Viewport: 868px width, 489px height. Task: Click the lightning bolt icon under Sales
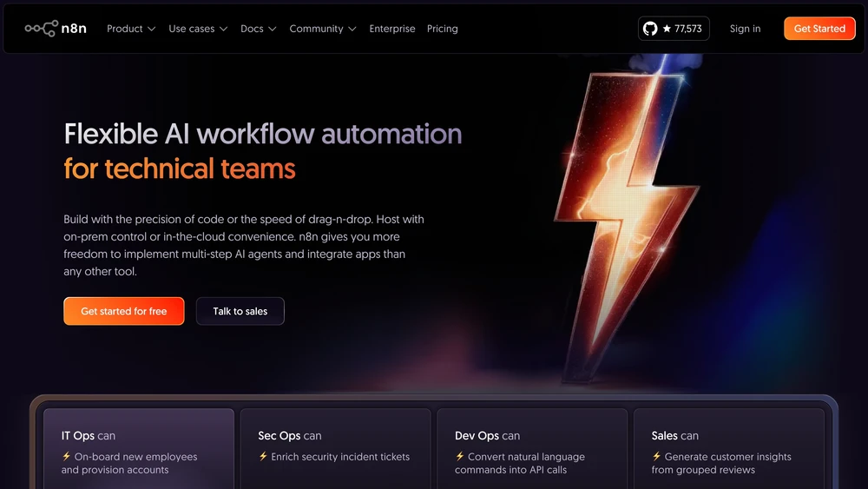click(x=656, y=456)
